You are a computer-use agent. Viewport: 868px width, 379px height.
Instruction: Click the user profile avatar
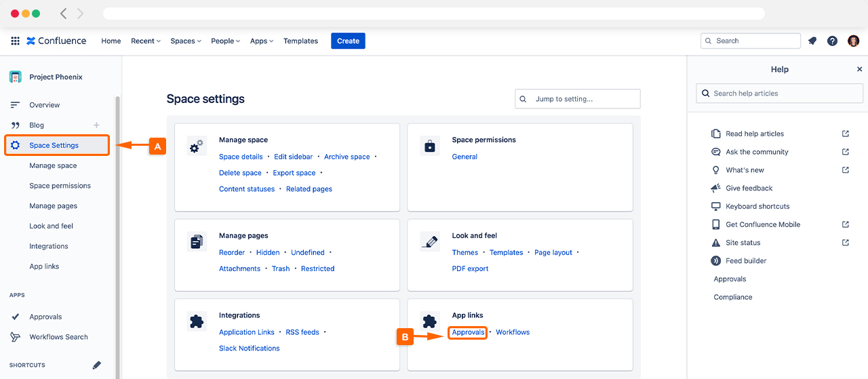853,41
